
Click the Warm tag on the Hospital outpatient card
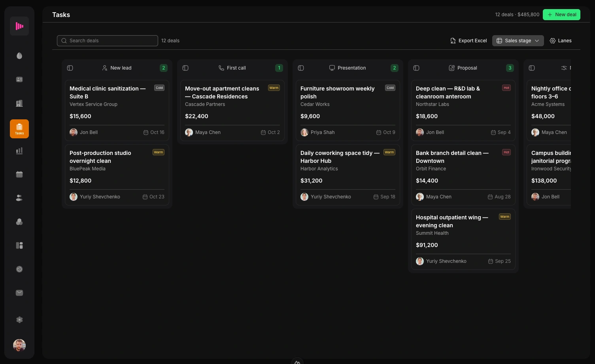[x=505, y=217]
